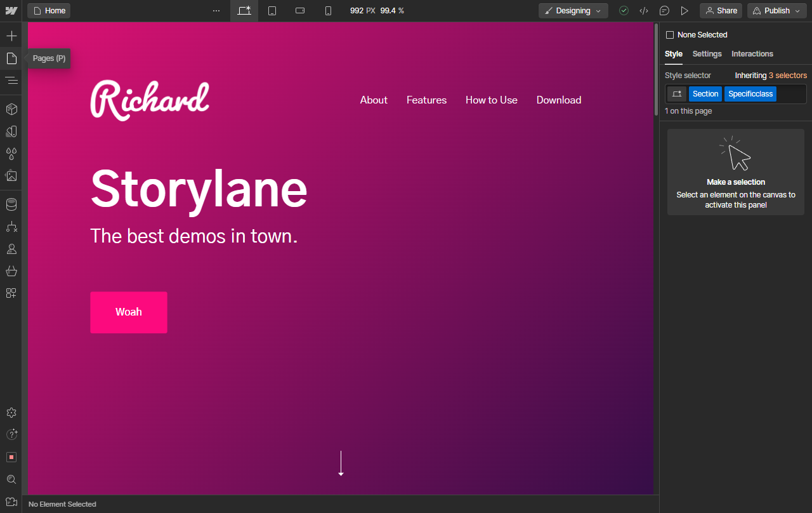This screenshot has width=812, height=513.
Task: Open the Assets image panel
Action: 11,176
